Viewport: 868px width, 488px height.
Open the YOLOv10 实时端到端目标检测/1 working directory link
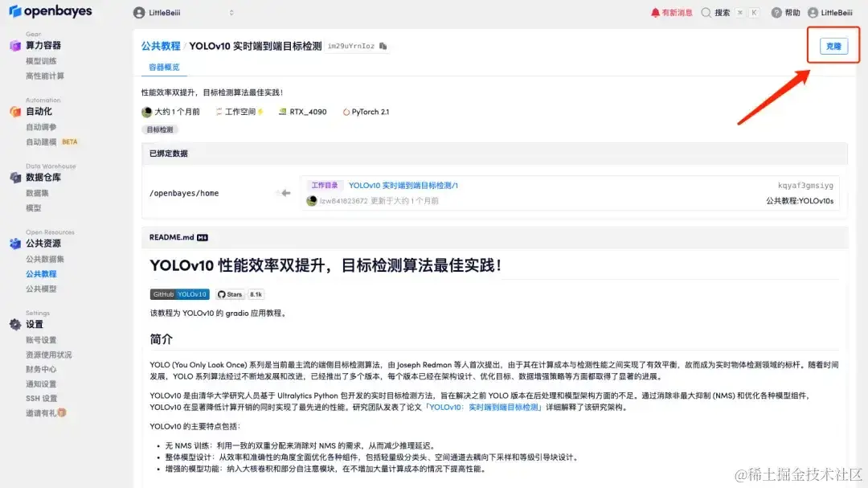pos(403,186)
